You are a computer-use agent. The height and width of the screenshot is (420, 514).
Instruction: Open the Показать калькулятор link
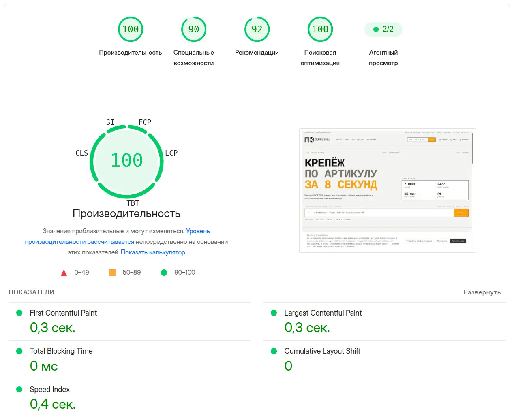click(153, 252)
